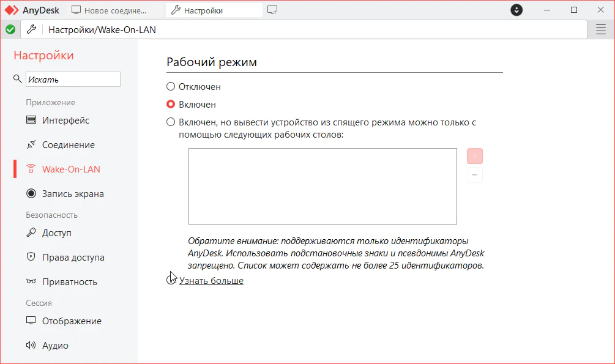Select the Включен radio option
615x364 pixels.
171,105
